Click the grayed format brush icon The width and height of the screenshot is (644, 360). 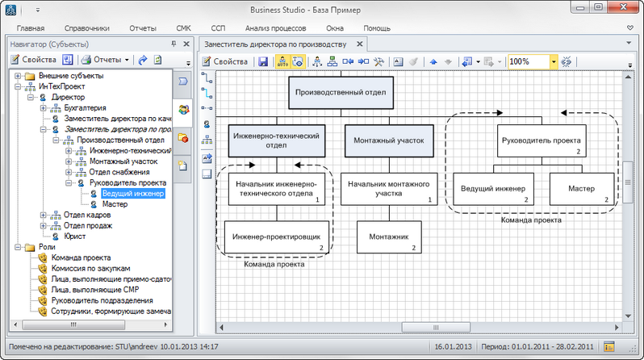point(413,61)
